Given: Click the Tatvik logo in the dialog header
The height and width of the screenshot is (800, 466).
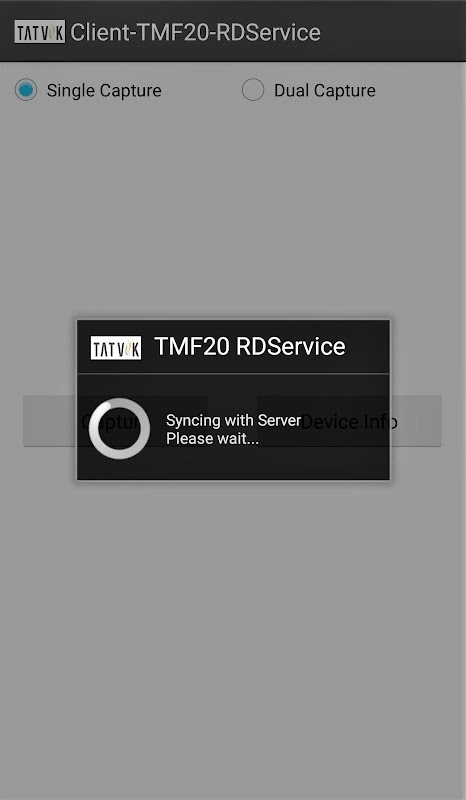Looking at the screenshot, I should click(116, 347).
